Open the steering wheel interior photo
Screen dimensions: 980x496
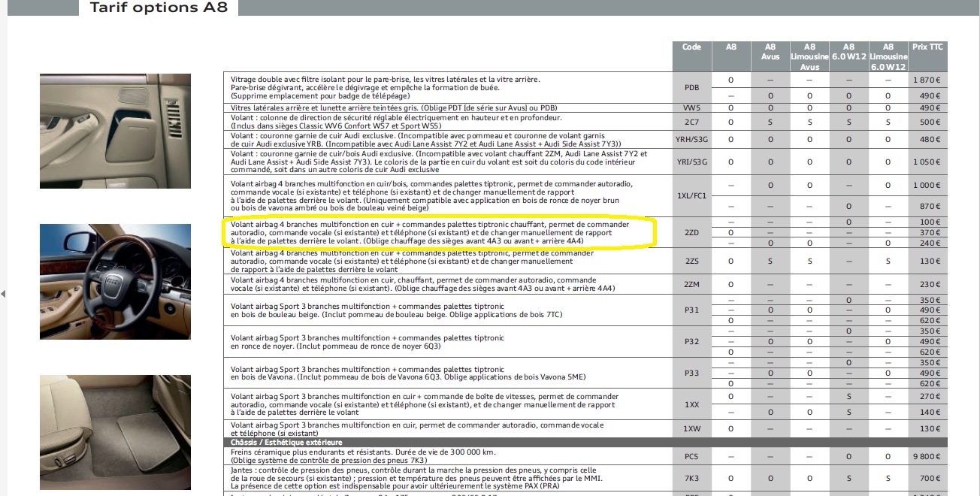[115, 281]
